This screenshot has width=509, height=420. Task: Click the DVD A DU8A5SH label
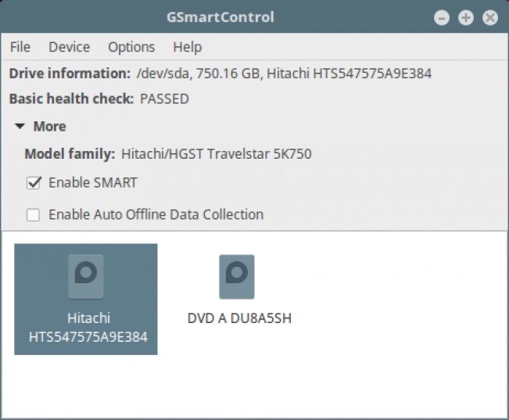pyautogui.click(x=239, y=318)
